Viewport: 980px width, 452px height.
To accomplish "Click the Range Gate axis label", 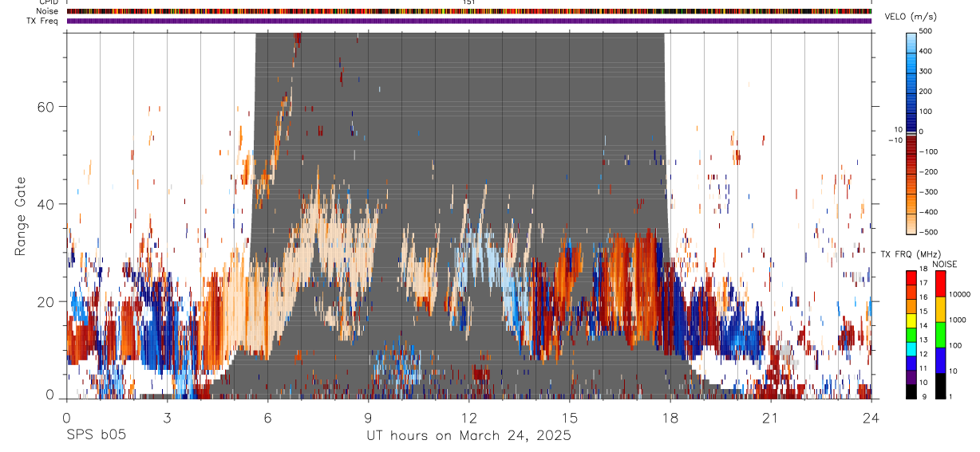I will [20, 217].
